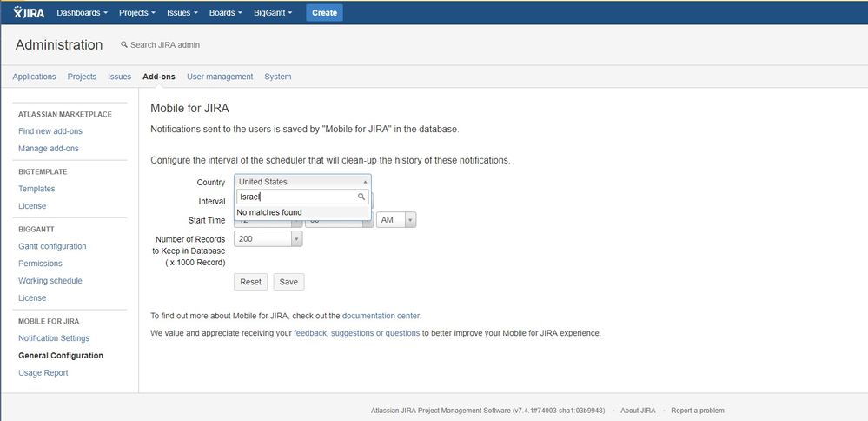Open Manage add-ons in sidebar
This screenshot has width=868, height=421.
click(49, 149)
